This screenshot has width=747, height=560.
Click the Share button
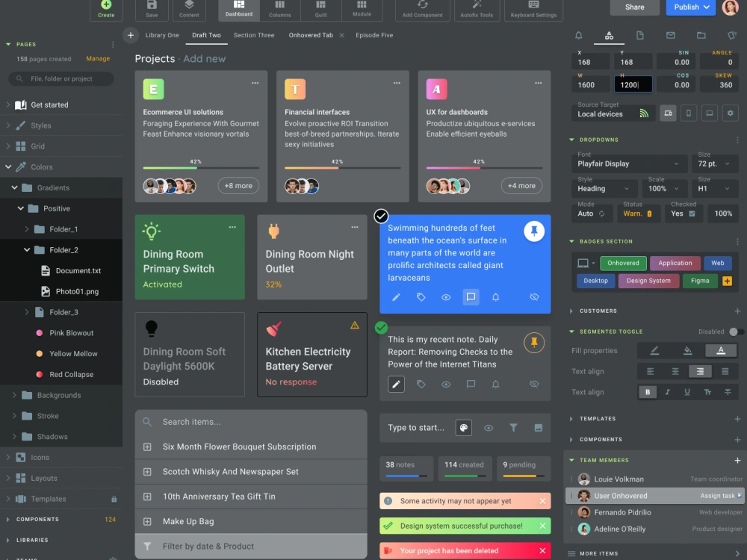pos(634,7)
